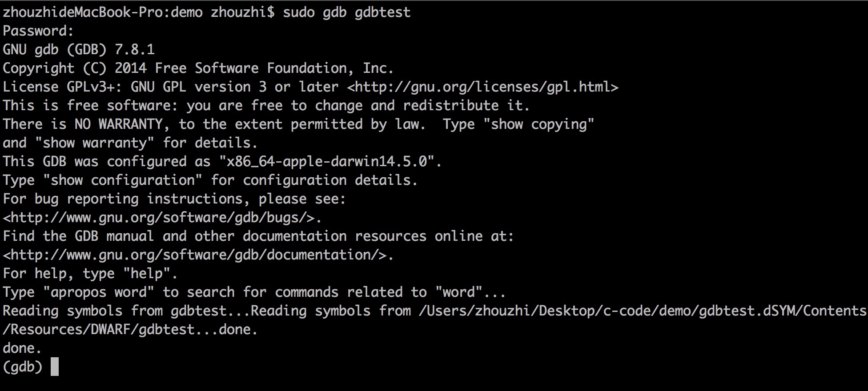Screen dimensions: 868x391
Task: Open the gnu.org/licenses/gpl.html link
Action: [482, 87]
